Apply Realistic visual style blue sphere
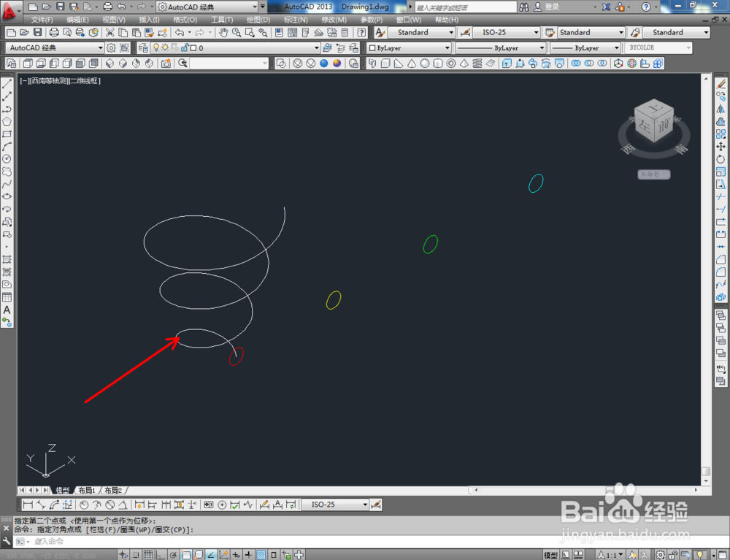 (324, 64)
